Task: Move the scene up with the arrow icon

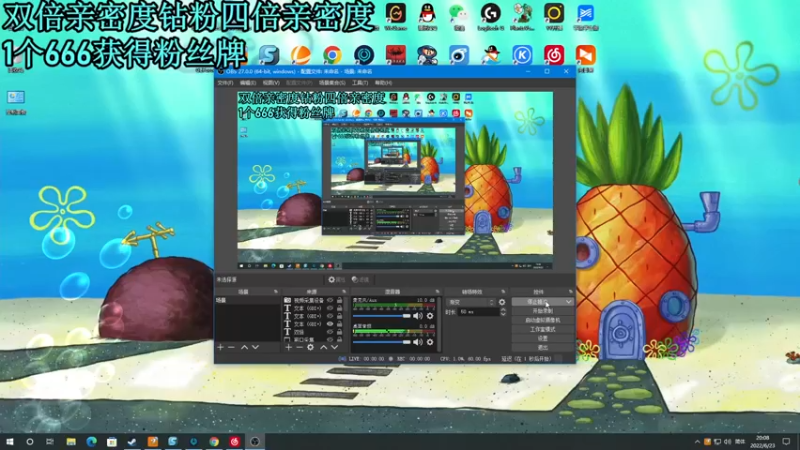Action: pyautogui.click(x=244, y=347)
